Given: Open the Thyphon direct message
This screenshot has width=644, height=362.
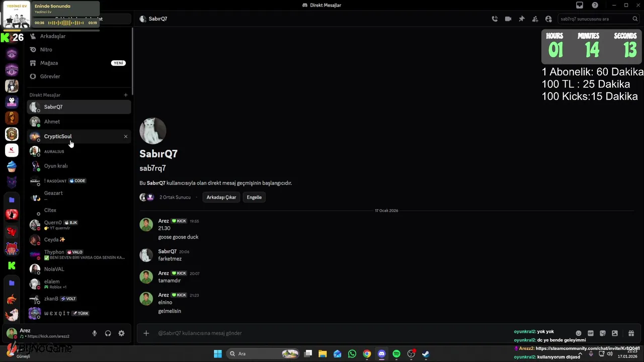Looking at the screenshot, I should click(x=78, y=254).
